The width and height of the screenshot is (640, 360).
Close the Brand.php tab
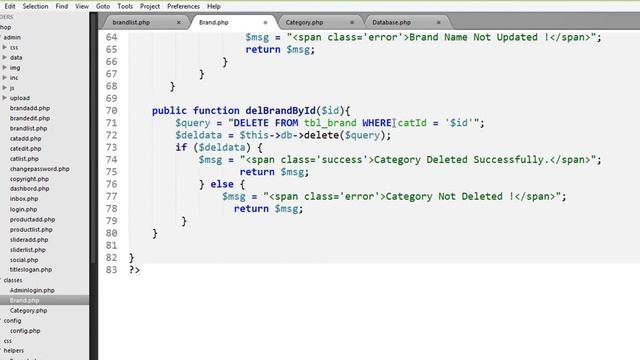(265, 22)
